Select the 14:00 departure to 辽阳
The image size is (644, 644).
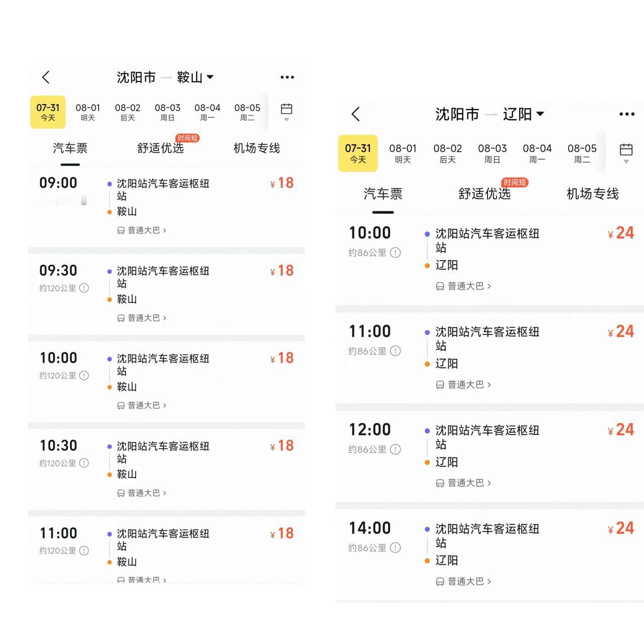490,554
